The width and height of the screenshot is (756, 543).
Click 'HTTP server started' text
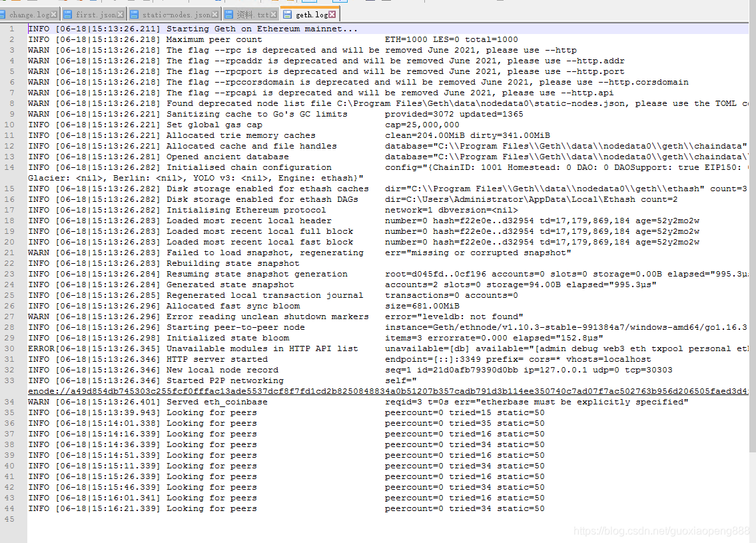[x=217, y=359]
